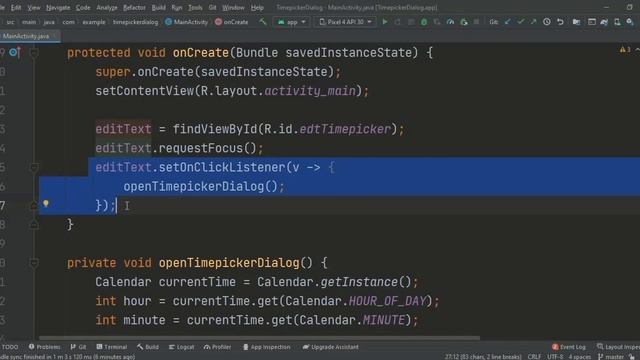The image size is (640, 360).
Task: Open the Event Log tool window
Action: pyautogui.click(x=569, y=347)
